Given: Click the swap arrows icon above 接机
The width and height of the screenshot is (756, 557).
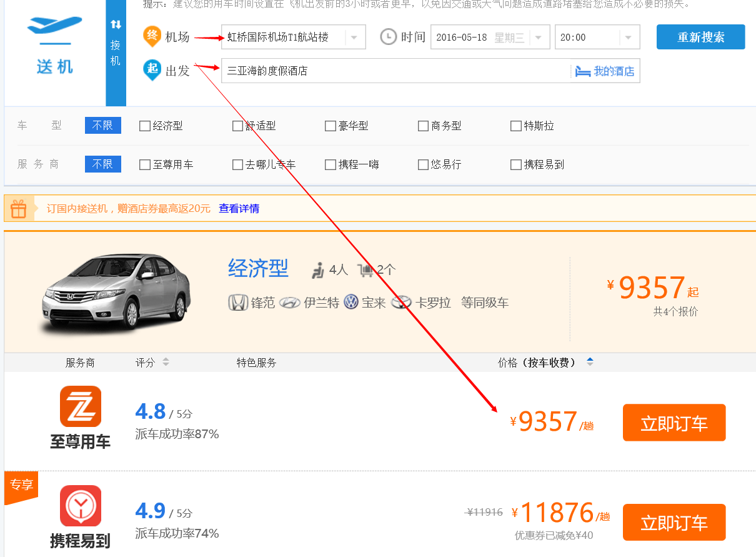Looking at the screenshot, I should pyautogui.click(x=116, y=24).
